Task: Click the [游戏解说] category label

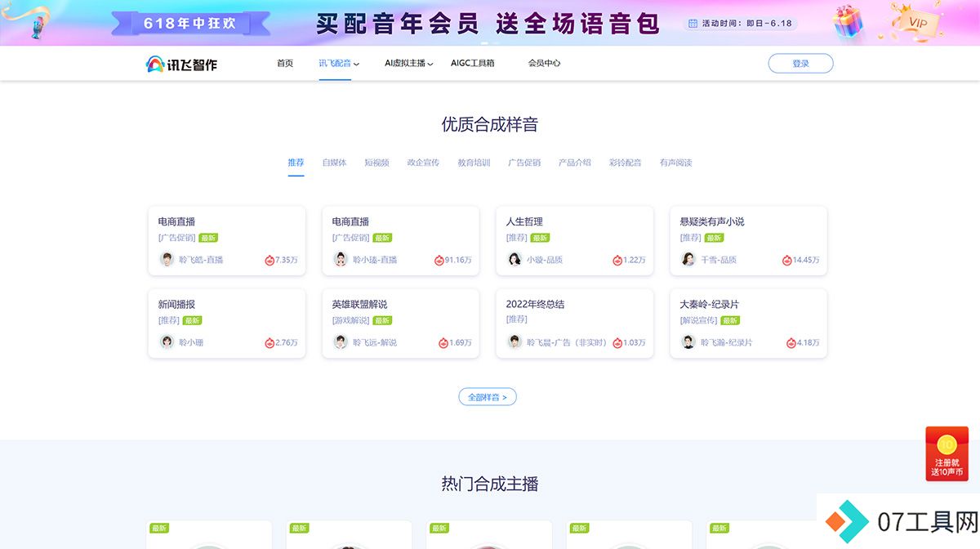Action: coord(351,320)
